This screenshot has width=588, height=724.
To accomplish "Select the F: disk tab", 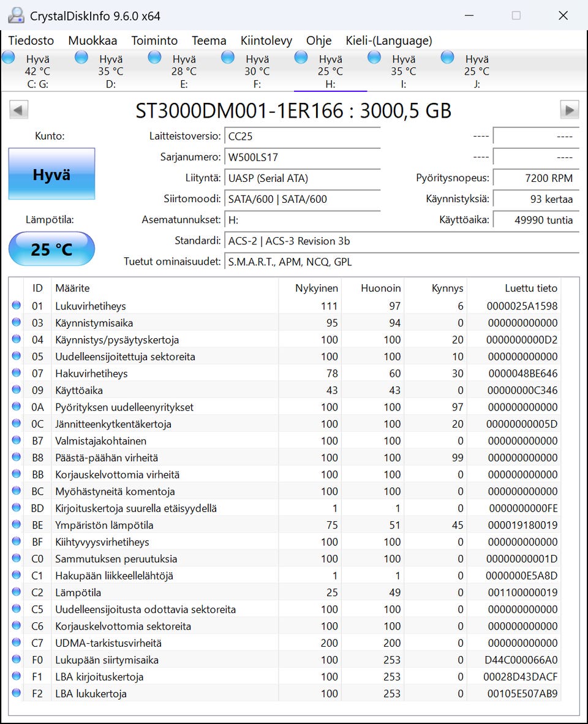I will tap(257, 71).
